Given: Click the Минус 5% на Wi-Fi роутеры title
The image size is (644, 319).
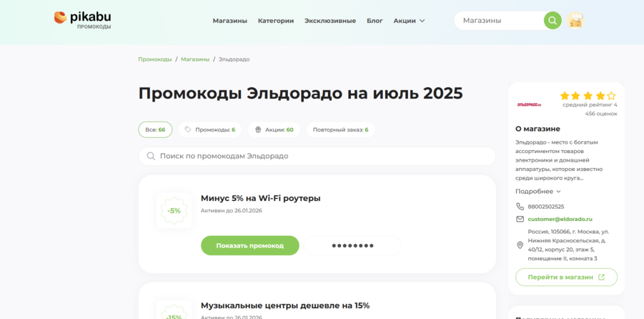Looking at the screenshot, I should (260, 198).
